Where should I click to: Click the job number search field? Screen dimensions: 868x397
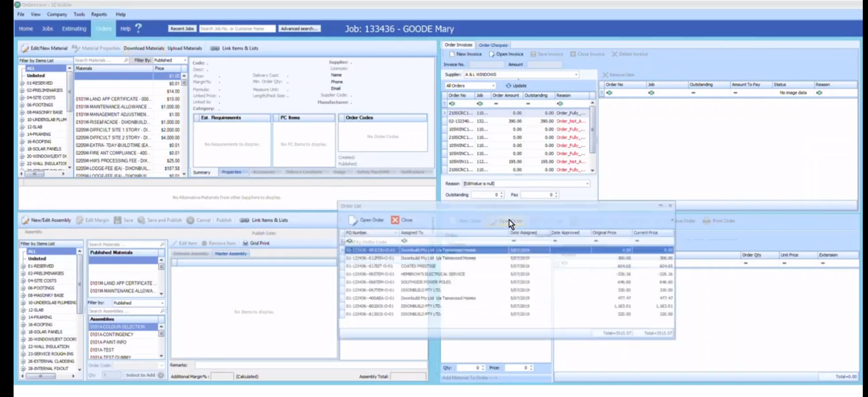pyautogui.click(x=237, y=29)
